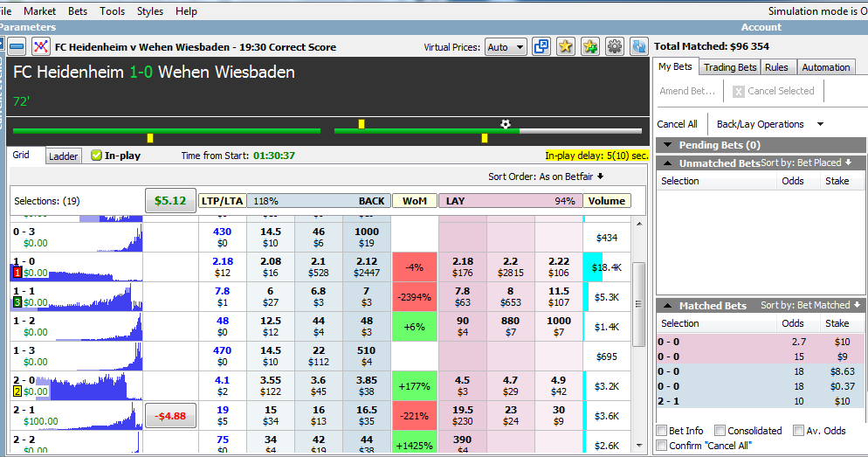This screenshot has height=457, width=868.
Task: Tick the Confirm "Cancel All" checkbox
Action: tap(662, 446)
